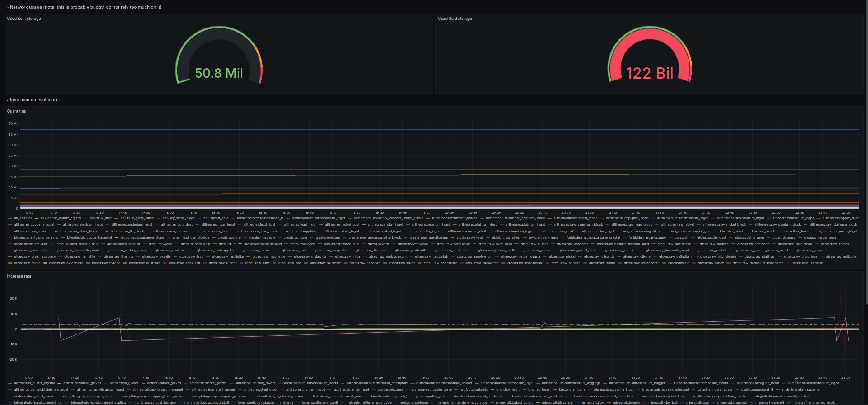This screenshot has width=868, height=405.
Task: Click gtceu:raw_saltpeter legend label
Action: coord(325,263)
